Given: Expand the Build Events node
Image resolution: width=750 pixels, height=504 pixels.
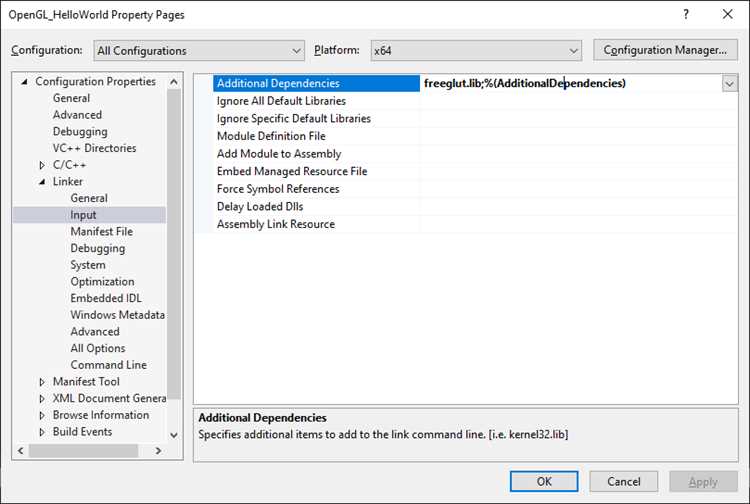Looking at the screenshot, I should click(x=42, y=432).
